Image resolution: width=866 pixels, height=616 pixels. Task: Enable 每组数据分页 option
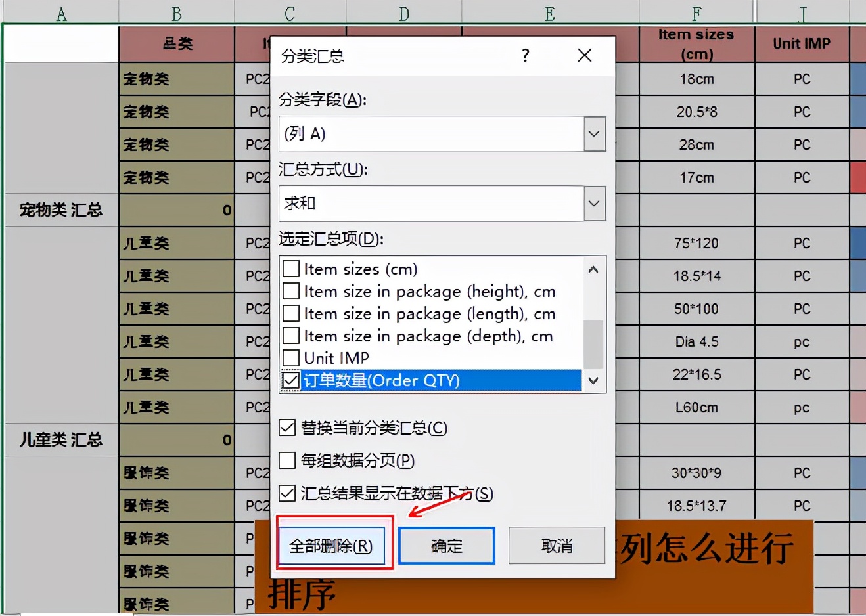pyautogui.click(x=287, y=460)
